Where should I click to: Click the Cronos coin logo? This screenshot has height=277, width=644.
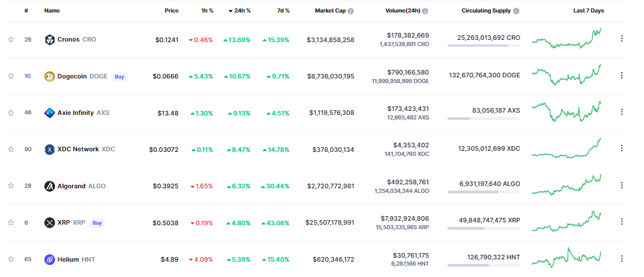point(49,39)
